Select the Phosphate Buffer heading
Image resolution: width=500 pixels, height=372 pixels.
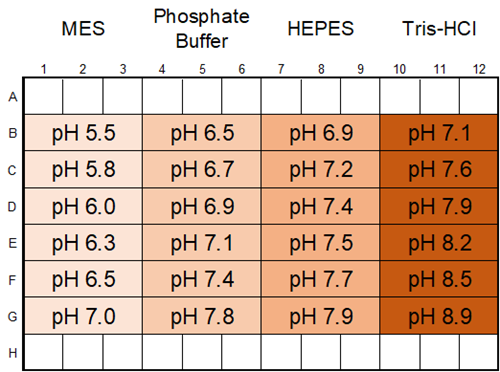(x=202, y=29)
